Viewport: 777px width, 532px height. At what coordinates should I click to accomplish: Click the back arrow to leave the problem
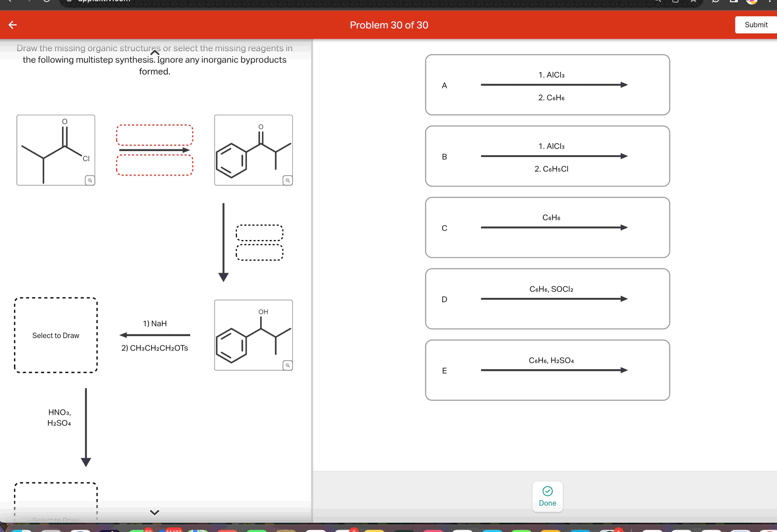[x=13, y=25]
